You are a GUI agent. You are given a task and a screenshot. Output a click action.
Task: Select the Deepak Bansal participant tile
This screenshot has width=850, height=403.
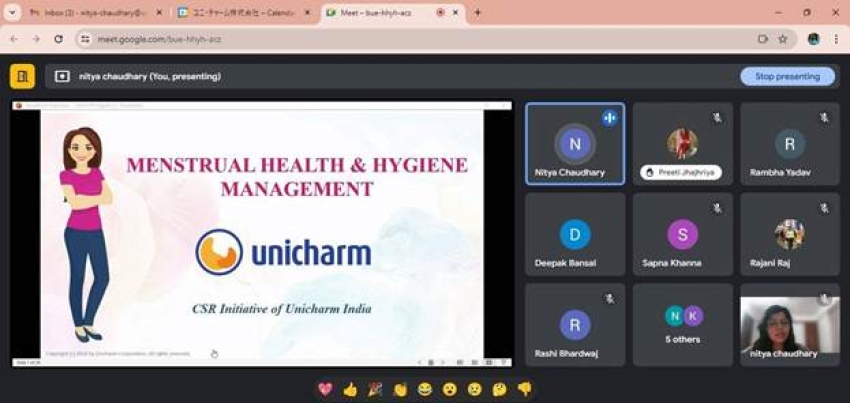pyautogui.click(x=575, y=234)
